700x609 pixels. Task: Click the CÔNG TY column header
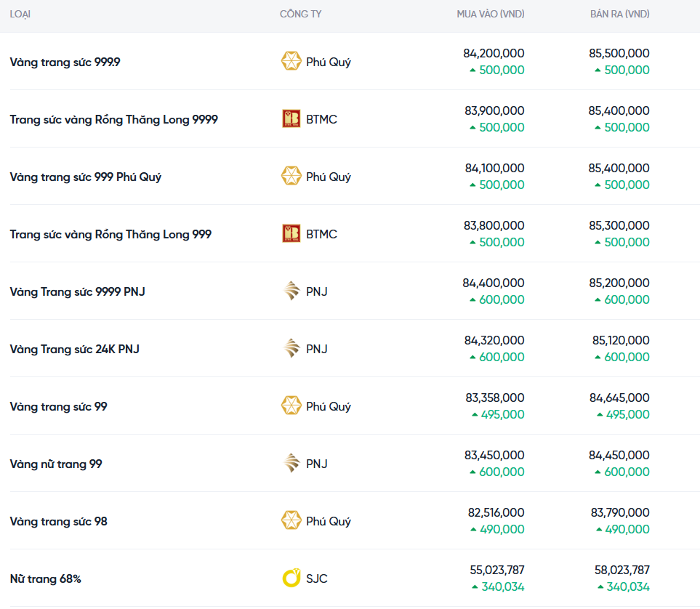point(300,15)
